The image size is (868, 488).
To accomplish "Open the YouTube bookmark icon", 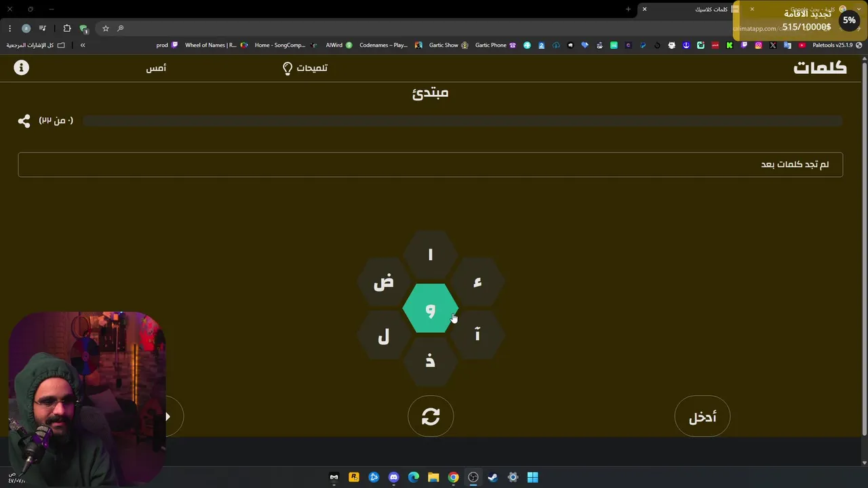I will pyautogui.click(x=802, y=45).
